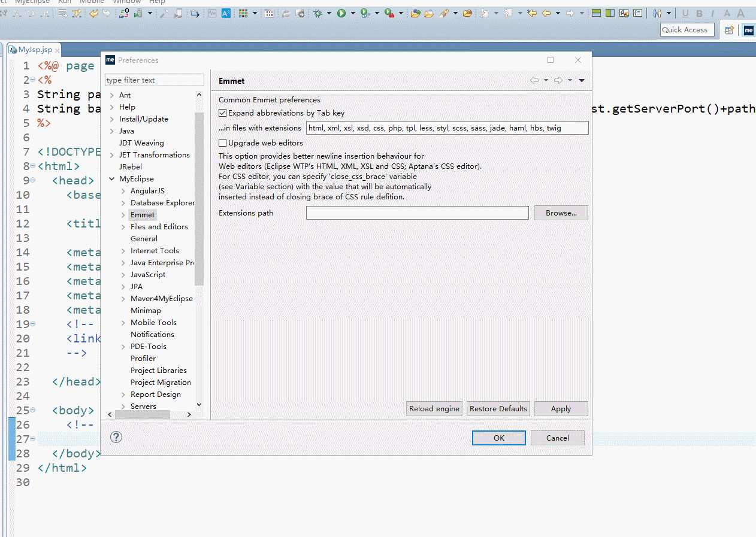The height and width of the screenshot is (537, 756).
Task: Select Project Libraries in the preferences tree
Action: (x=159, y=371)
